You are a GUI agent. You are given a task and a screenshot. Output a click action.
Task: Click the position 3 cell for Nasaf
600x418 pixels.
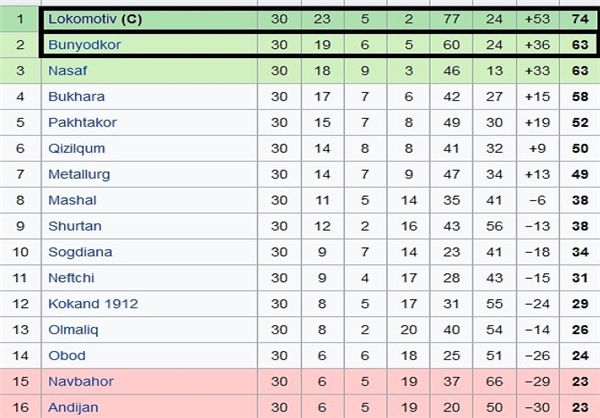pos(20,70)
